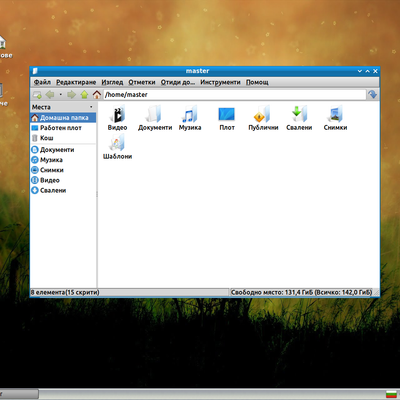Open Документи bookmark in sidebar
The width and height of the screenshot is (400, 400).
[63, 150]
